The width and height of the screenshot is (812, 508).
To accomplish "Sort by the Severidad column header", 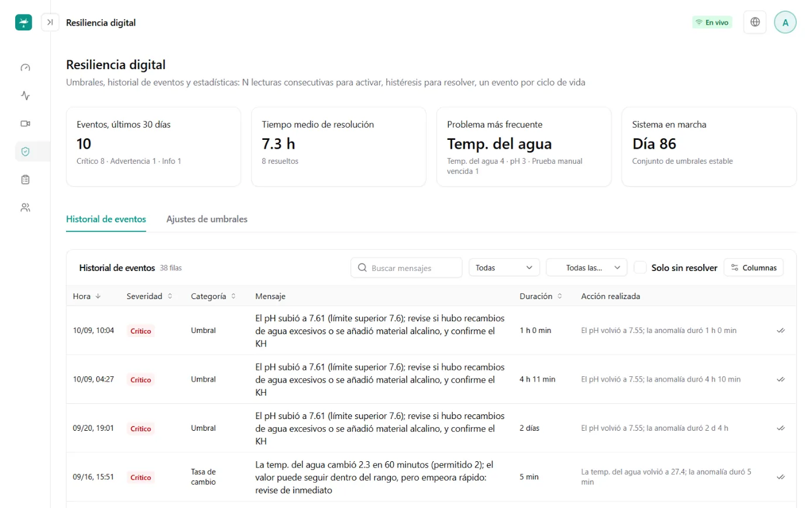I will (x=150, y=296).
